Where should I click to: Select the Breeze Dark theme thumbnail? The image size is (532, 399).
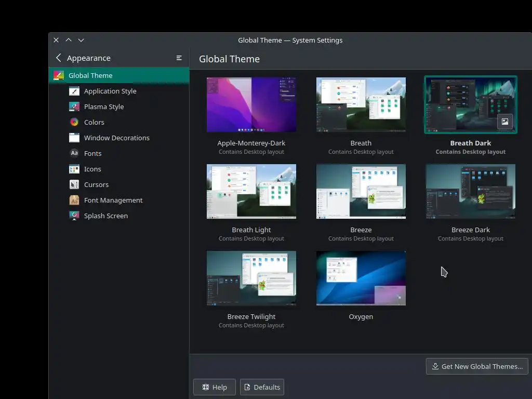click(x=471, y=191)
